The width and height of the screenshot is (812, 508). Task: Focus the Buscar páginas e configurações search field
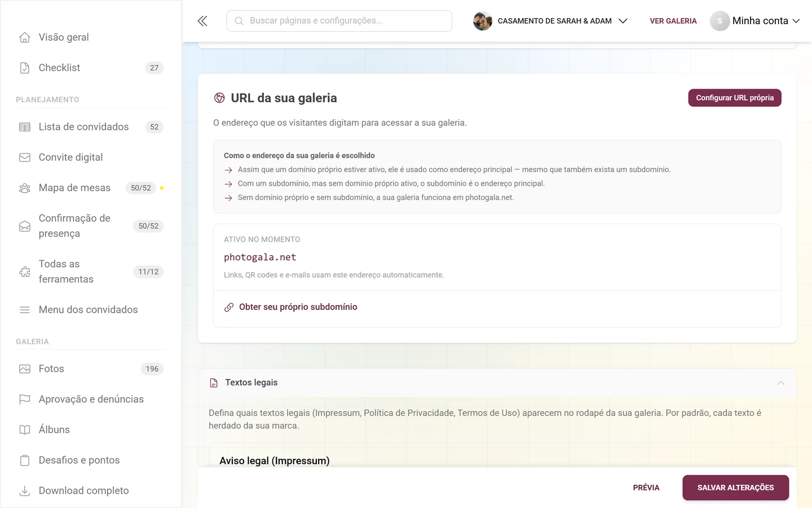point(339,21)
